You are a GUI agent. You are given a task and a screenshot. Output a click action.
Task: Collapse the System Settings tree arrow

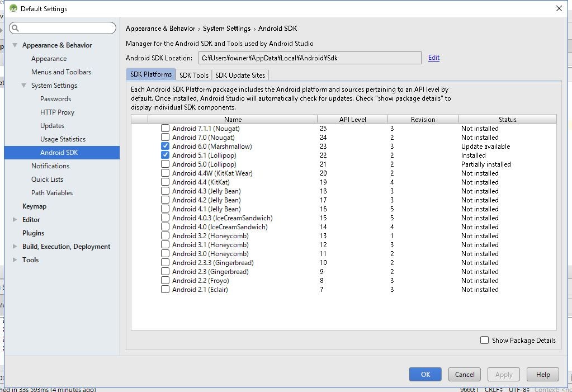point(23,86)
